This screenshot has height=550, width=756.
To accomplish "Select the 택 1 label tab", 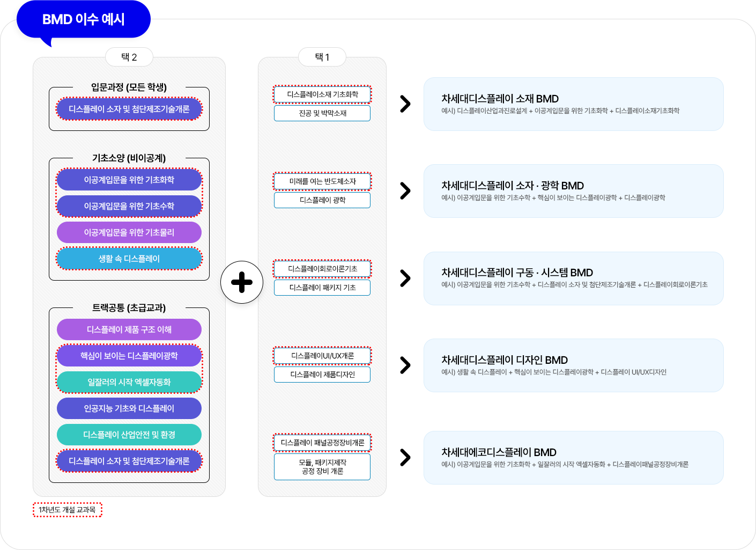I will (x=322, y=57).
